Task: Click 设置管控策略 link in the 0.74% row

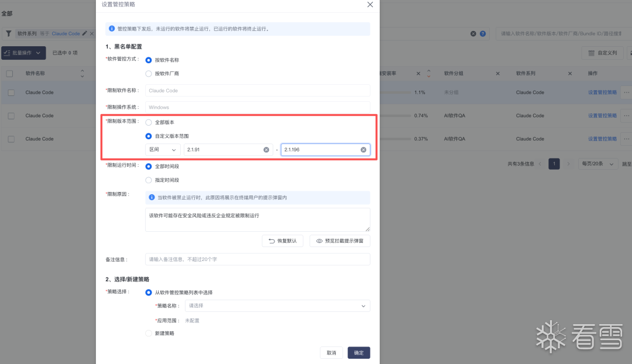Action: click(x=602, y=116)
